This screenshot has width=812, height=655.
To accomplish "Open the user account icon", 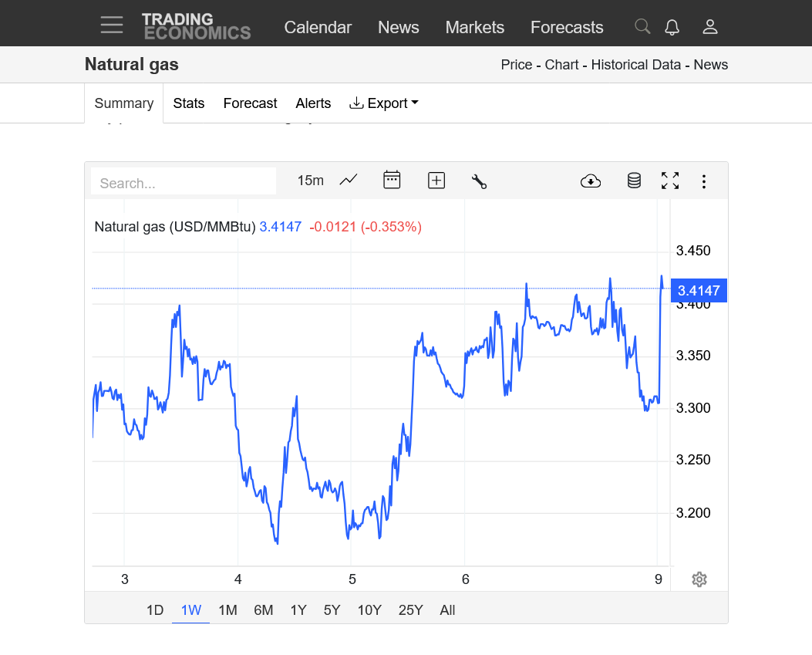I will coord(710,27).
